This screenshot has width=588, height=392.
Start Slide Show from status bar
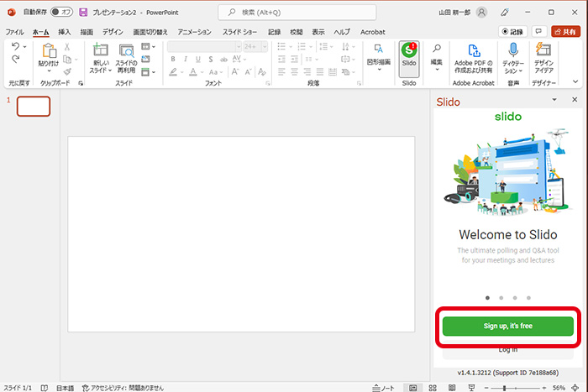click(x=471, y=388)
